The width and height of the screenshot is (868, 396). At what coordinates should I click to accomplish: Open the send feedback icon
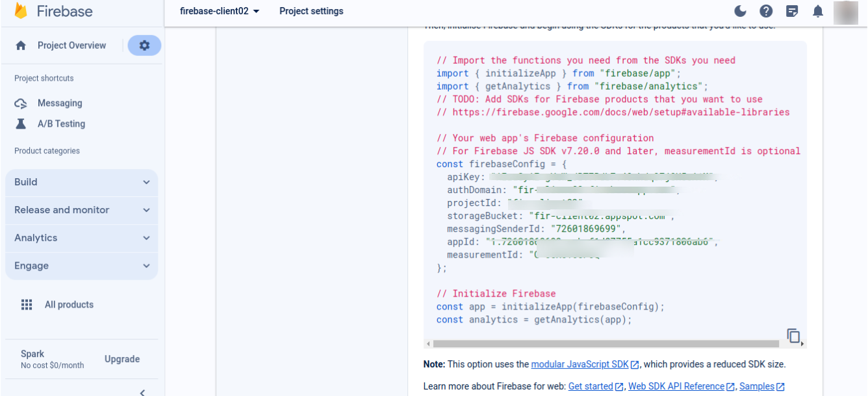tap(791, 11)
